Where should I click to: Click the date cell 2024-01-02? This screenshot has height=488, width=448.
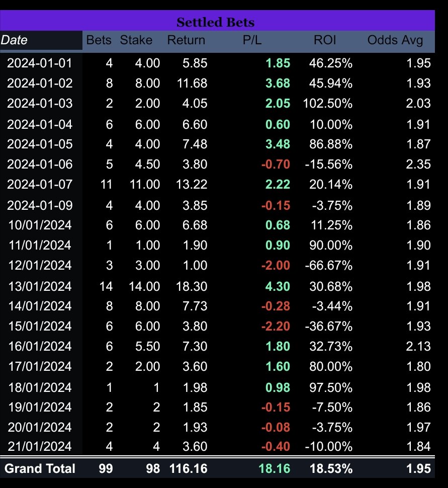pyautogui.click(x=40, y=83)
